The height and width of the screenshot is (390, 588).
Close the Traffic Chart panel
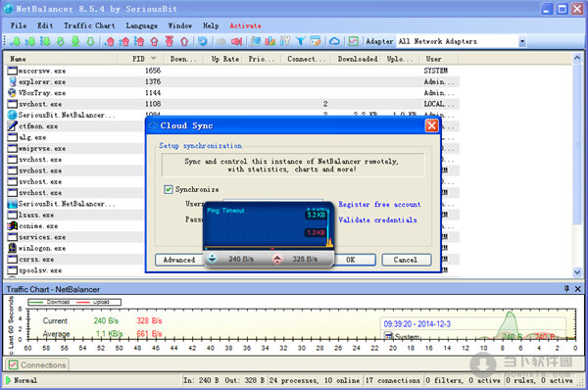pos(578,289)
